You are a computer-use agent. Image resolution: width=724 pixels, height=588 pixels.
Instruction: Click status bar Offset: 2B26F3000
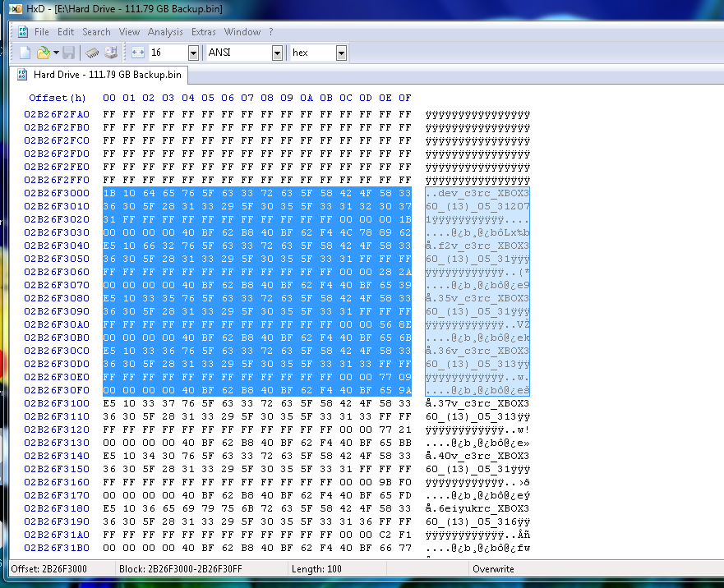tap(49, 568)
